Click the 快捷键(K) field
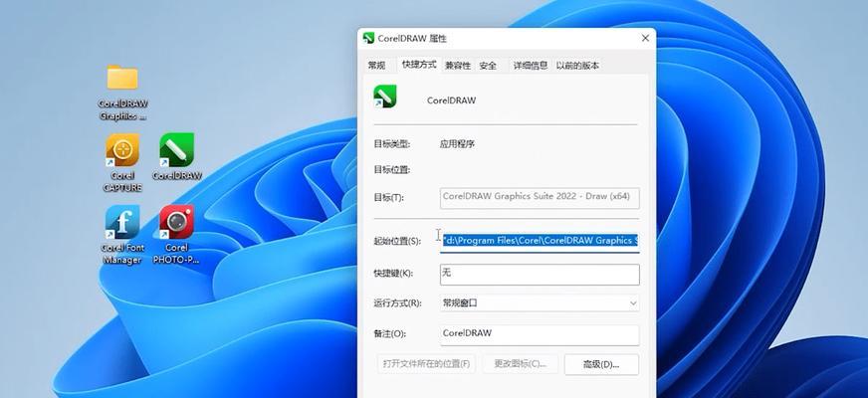This screenshot has height=398, width=868. coord(540,274)
